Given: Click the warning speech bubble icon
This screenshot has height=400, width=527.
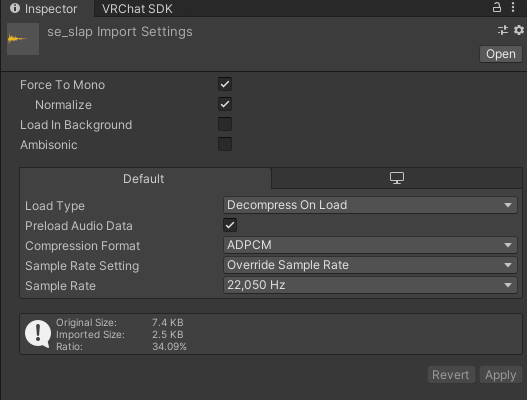Looking at the screenshot, I should [x=38, y=334].
